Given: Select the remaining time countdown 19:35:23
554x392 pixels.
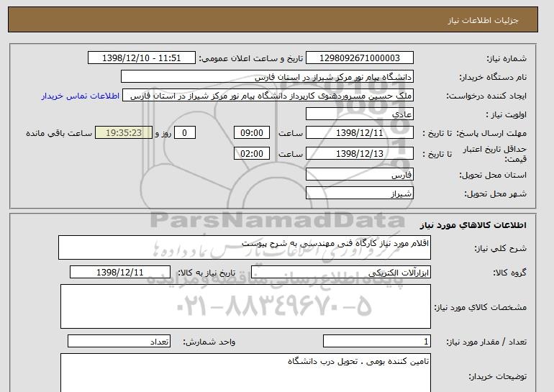Looking at the screenshot, I should pos(124,133).
